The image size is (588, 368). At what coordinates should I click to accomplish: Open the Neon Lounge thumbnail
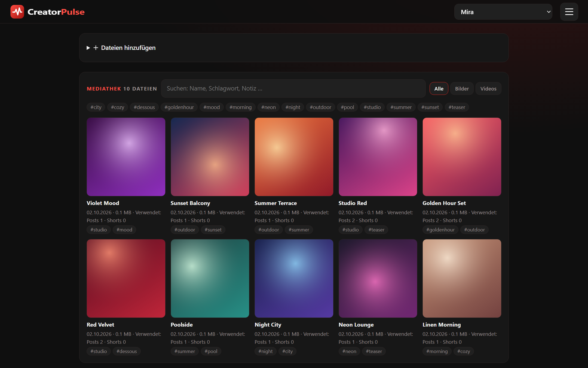coord(378,278)
